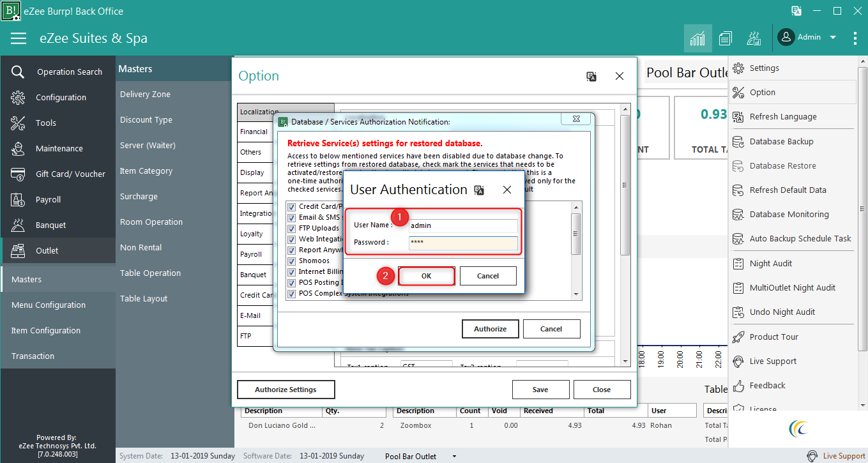Click the Payroll icon in sidebar
The height and width of the screenshot is (463, 868).
tap(18, 200)
